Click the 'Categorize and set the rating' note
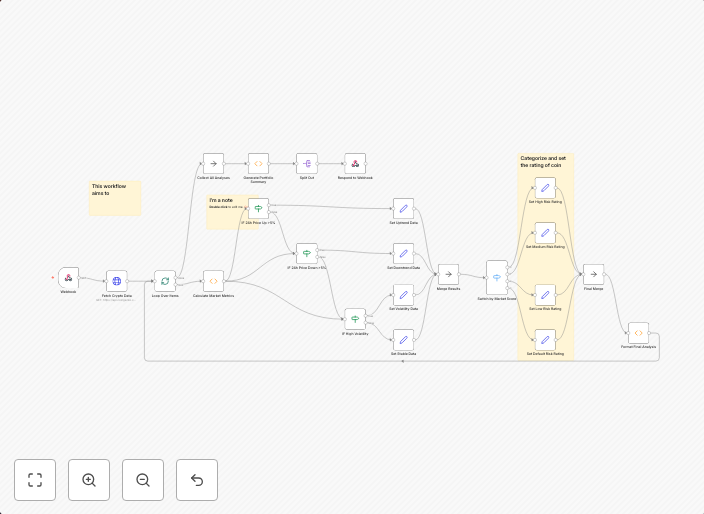This screenshot has height=514, width=704. (x=543, y=161)
